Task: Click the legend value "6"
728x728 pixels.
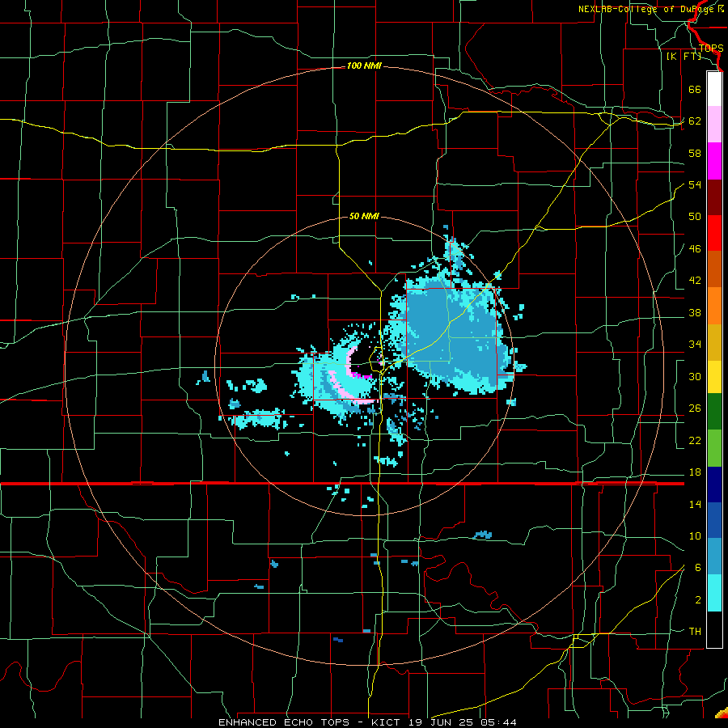Action: point(697,568)
